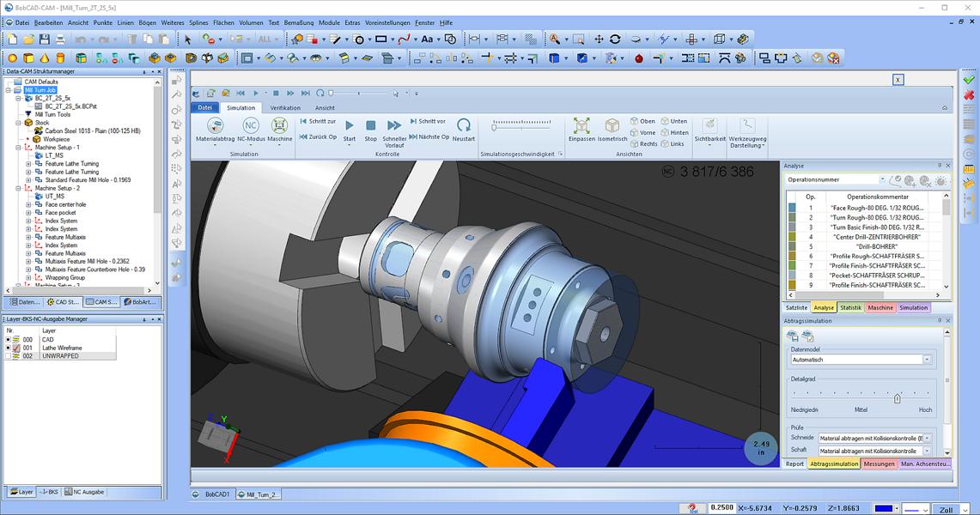Click the rotate view icon
980x515 pixels.
[615, 39]
